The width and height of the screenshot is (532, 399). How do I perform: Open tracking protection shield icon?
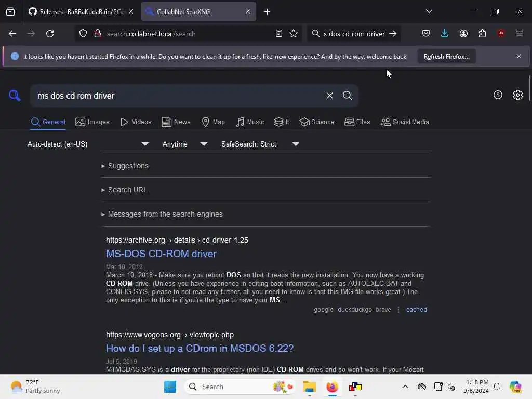click(x=83, y=34)
